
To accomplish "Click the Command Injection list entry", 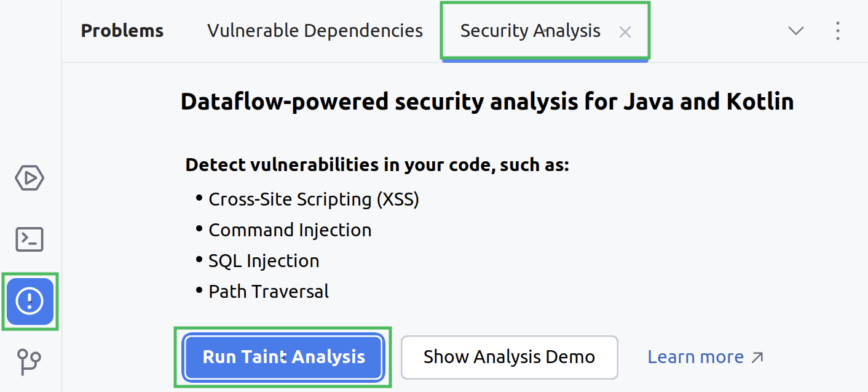I will click(x=290, y=230).
